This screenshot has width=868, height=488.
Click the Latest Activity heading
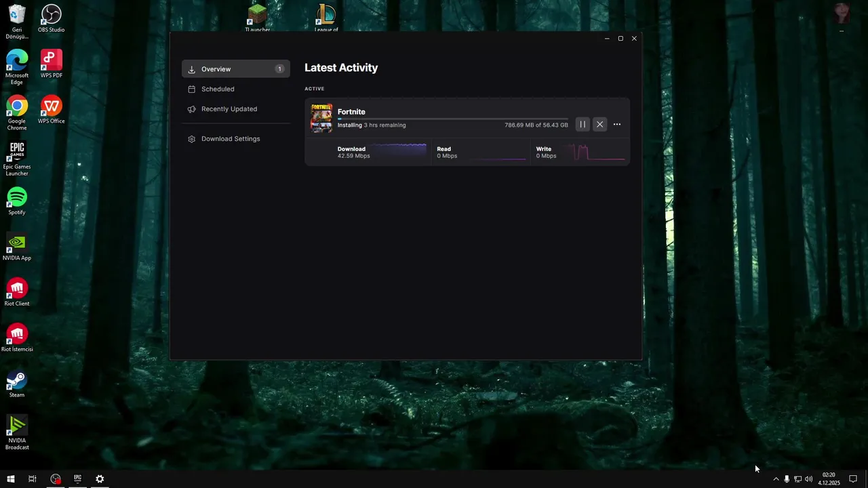341,68
